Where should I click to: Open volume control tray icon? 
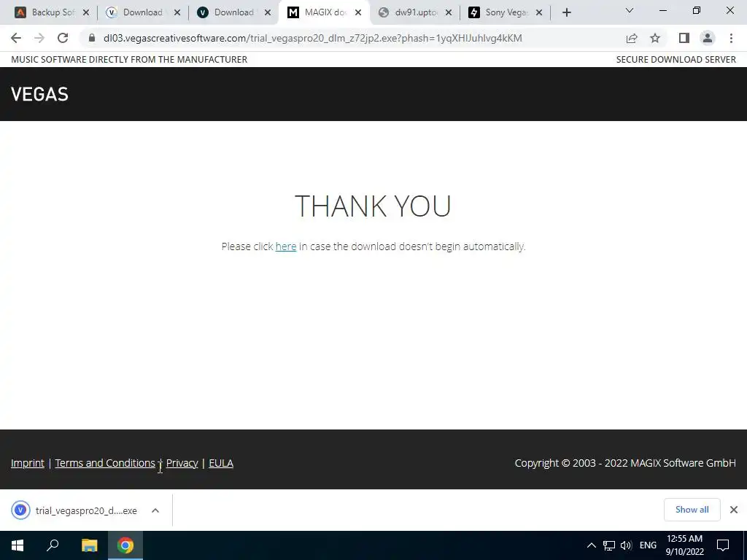coord(626,545)
